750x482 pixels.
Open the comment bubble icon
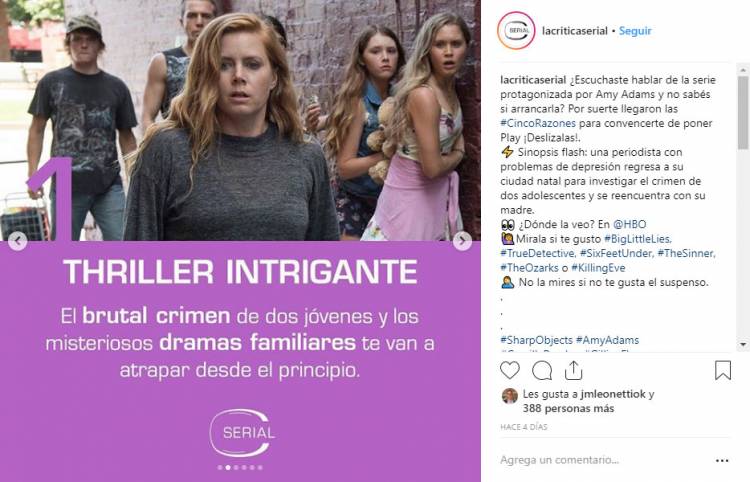tap(542, 371)
